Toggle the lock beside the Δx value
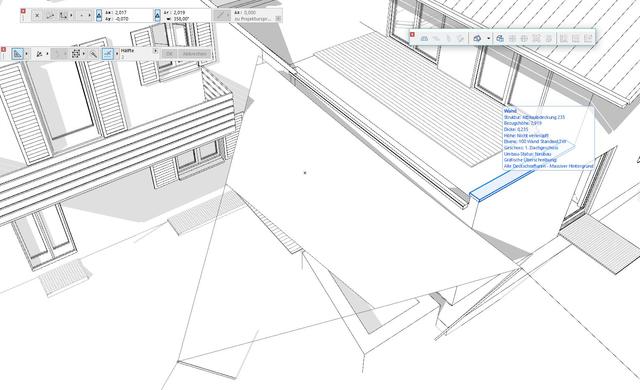Viewport: 640px width, 390px height. click(99, 16)
